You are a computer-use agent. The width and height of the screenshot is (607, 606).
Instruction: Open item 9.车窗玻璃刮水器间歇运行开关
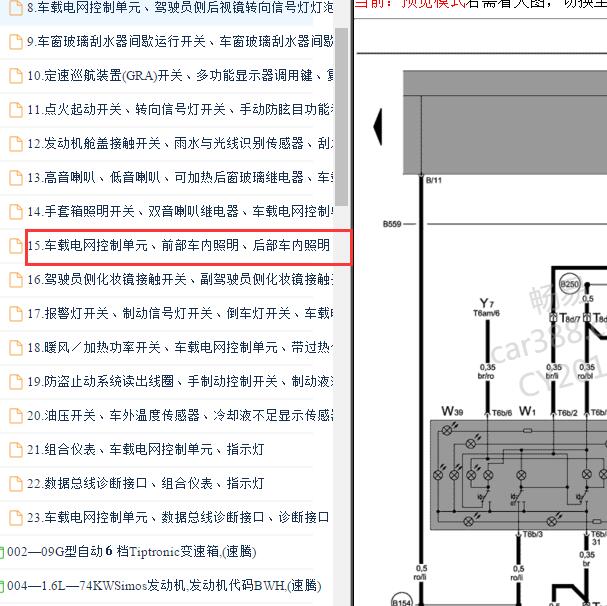(180, 41)
